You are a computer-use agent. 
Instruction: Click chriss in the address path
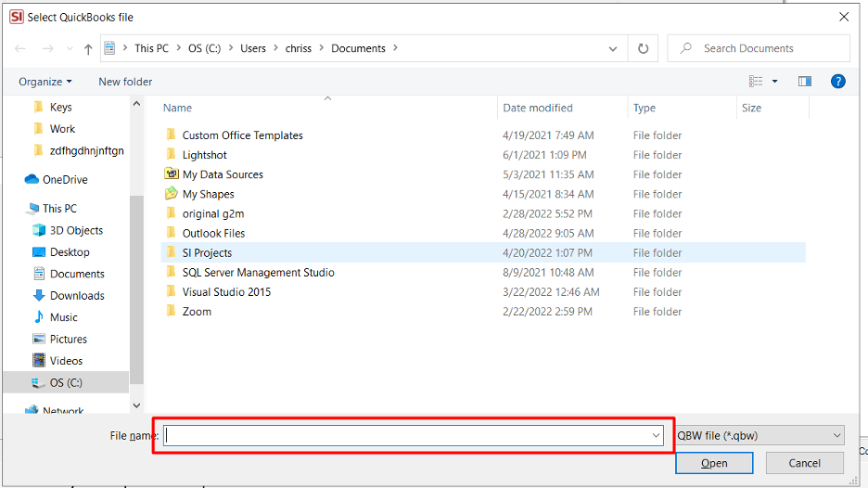click(x=299, y=48)
